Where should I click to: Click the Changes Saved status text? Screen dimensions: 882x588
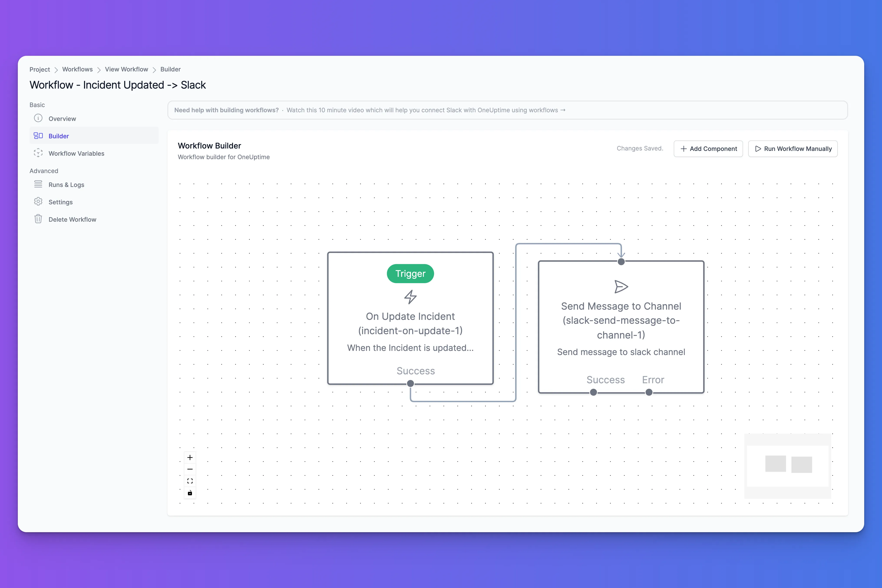pyautogui.click(x=640, y=149)
